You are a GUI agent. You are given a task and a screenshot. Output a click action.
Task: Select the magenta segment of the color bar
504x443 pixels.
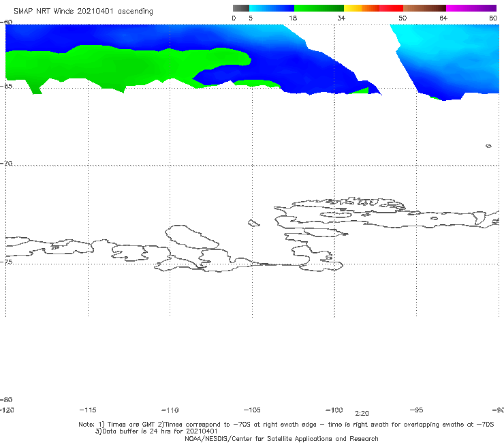point(471,8)
